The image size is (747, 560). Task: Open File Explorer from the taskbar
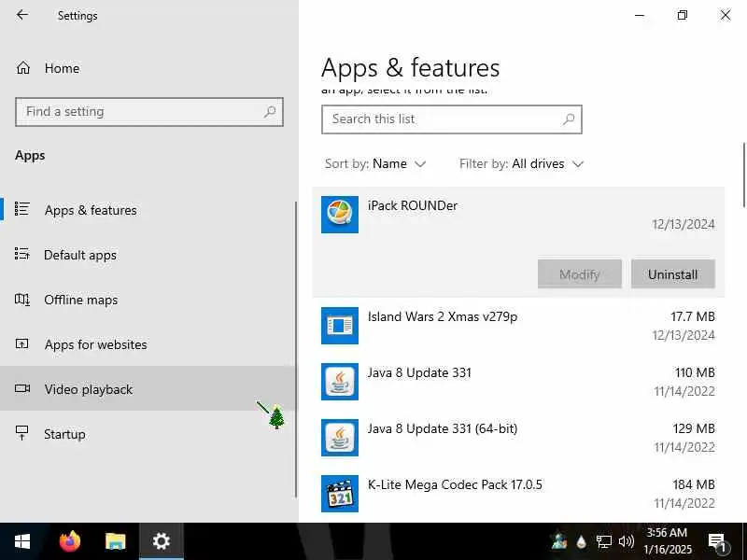[x=115, y=541]
